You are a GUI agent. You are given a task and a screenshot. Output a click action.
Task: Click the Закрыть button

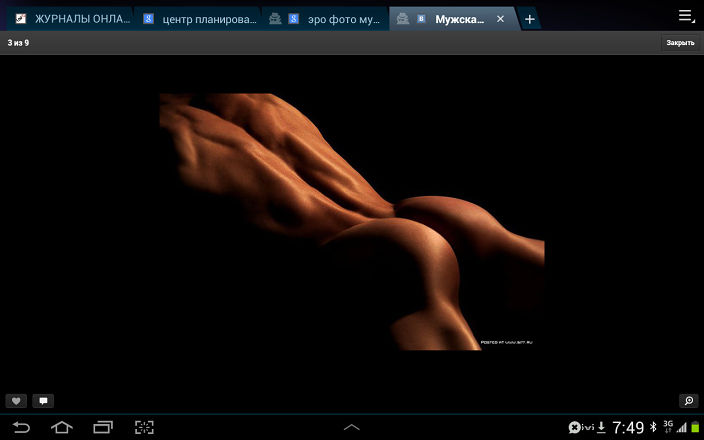pyautogui.click(x=680, y=43)
